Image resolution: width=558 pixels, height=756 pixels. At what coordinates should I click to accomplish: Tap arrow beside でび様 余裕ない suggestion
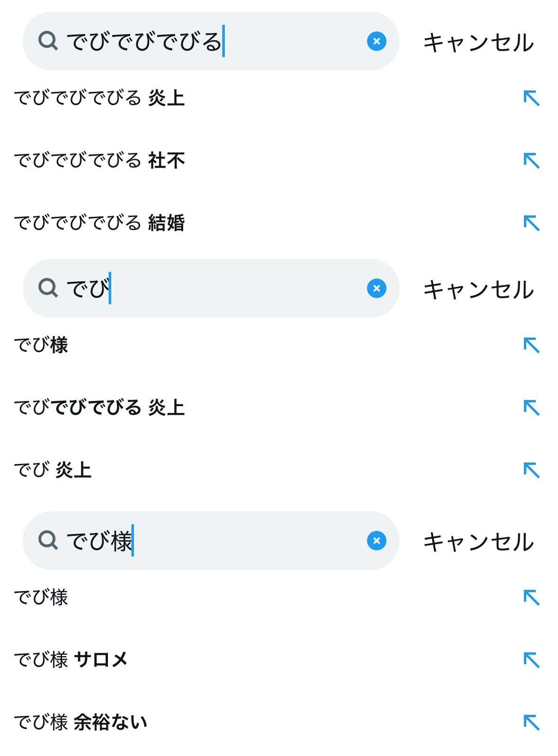coord(531,722)
